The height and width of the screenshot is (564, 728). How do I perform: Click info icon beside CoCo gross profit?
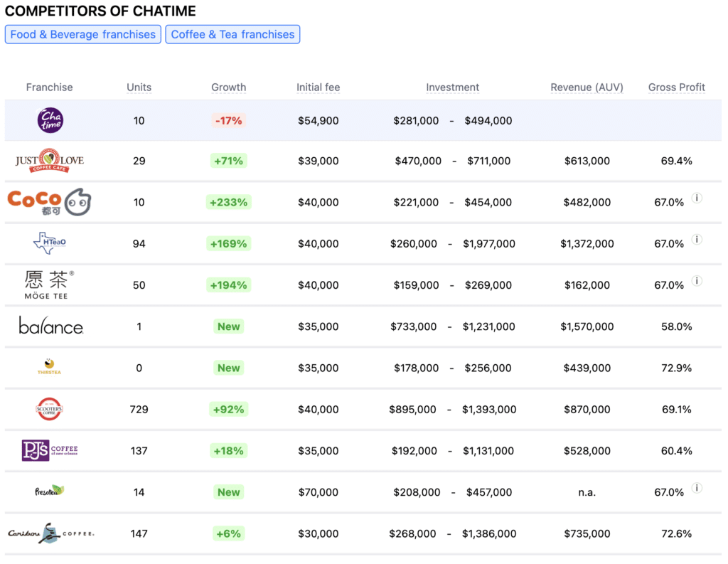click(x=697, y=198)
